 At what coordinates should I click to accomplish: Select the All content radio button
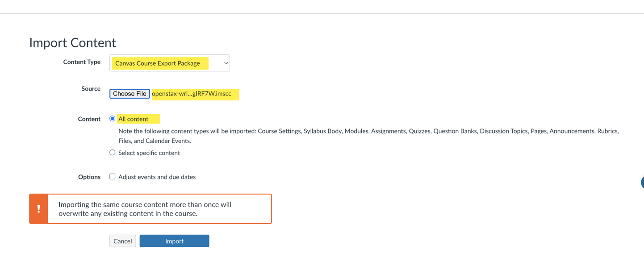[112, 118]
